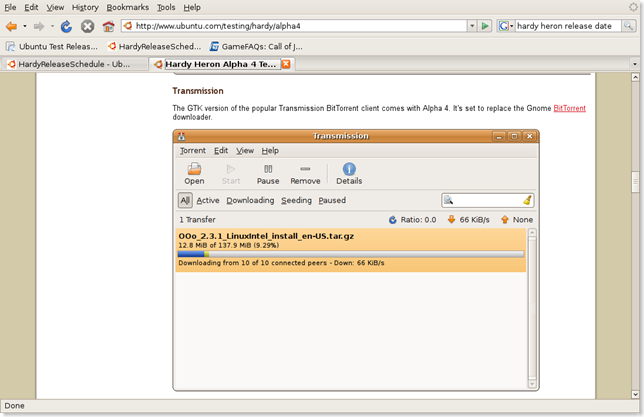The width and height of the screenshot is (644, 417).
Task: Select the Paused filter in Transmission
Action: click(332, 200)
